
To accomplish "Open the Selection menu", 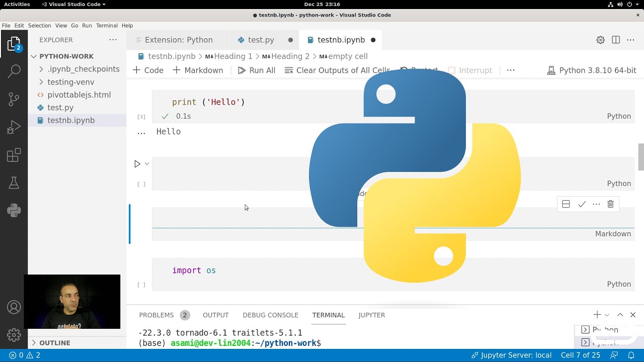I will pyautogui.click(x=39, y=26).
